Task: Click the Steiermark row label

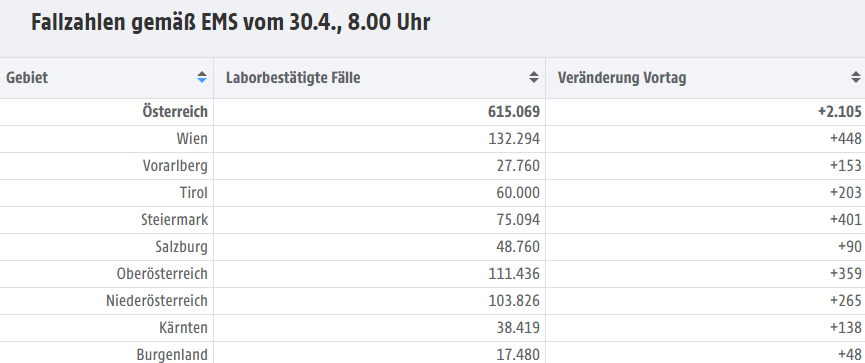Action: pos(174,220)
